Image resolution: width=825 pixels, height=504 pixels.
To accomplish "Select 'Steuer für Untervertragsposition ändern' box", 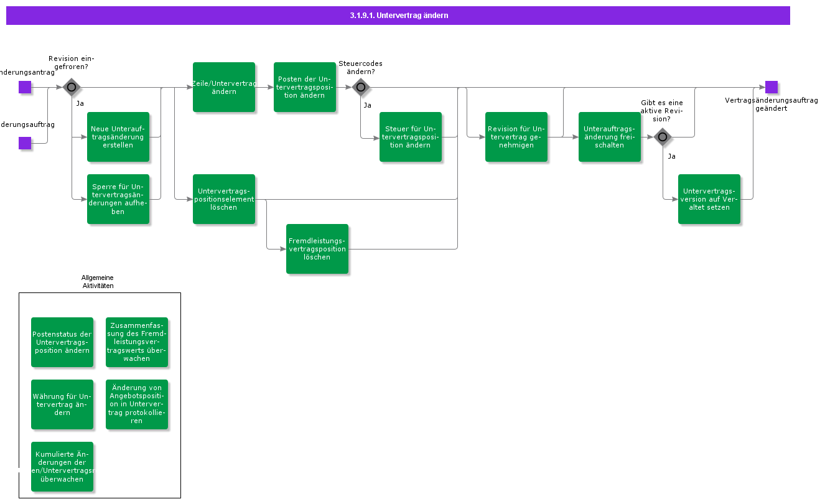I will pyautogui.click(x=411, y=137).
